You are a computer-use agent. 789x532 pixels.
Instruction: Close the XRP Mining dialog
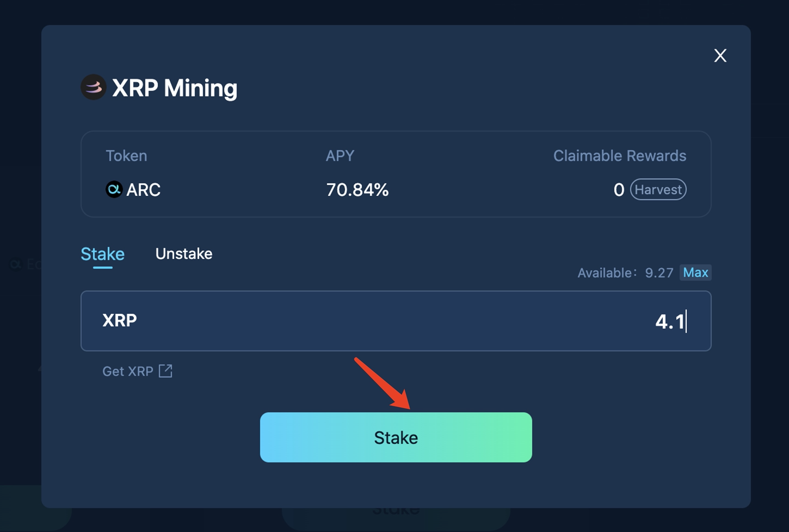[720, 55]
